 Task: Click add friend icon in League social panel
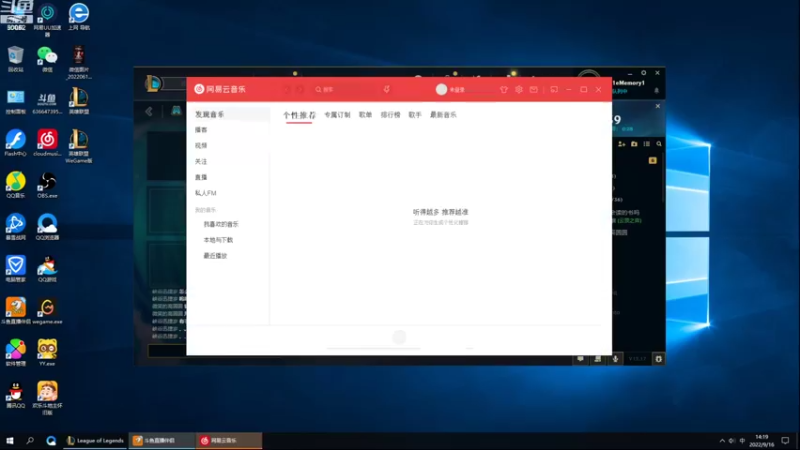[x=621, y=144]
